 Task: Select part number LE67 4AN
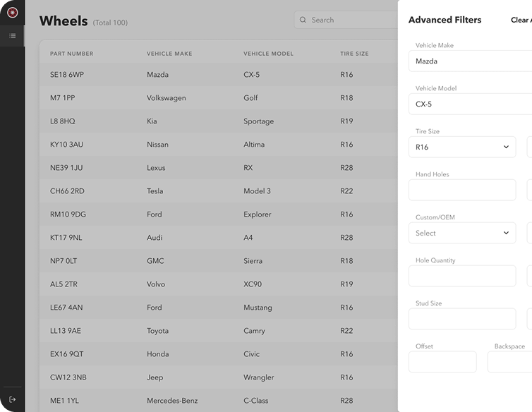[x=66, y=308]
